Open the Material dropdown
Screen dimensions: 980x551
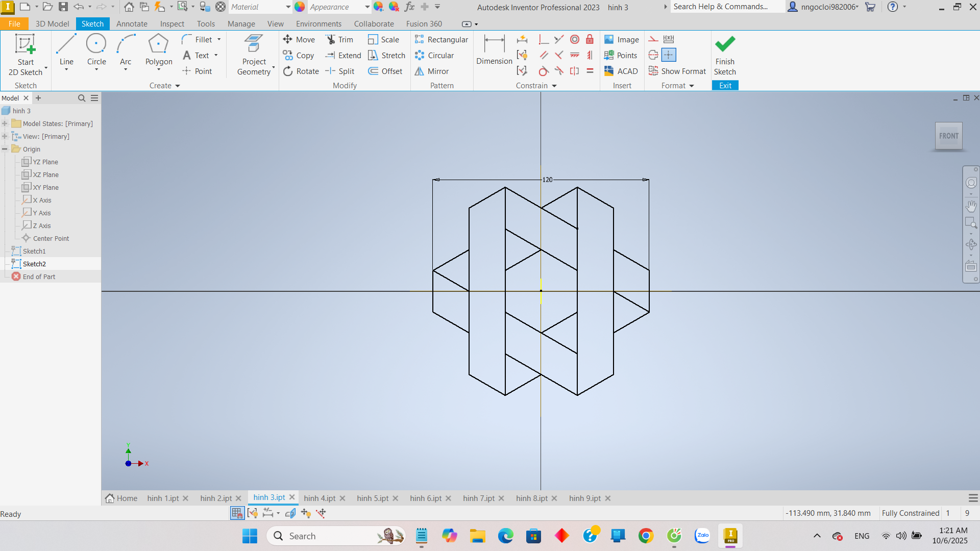tap(288, 7)
